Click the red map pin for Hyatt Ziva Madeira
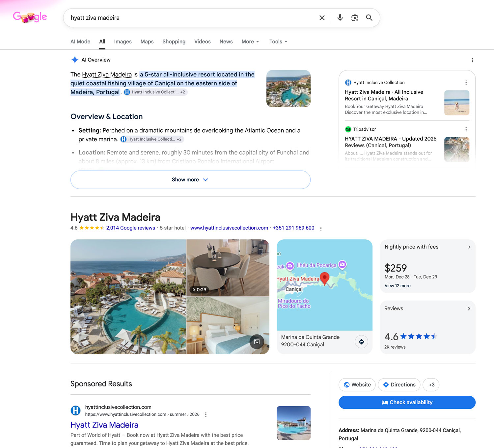Screen dimensions: 494x448 point(325,279)
